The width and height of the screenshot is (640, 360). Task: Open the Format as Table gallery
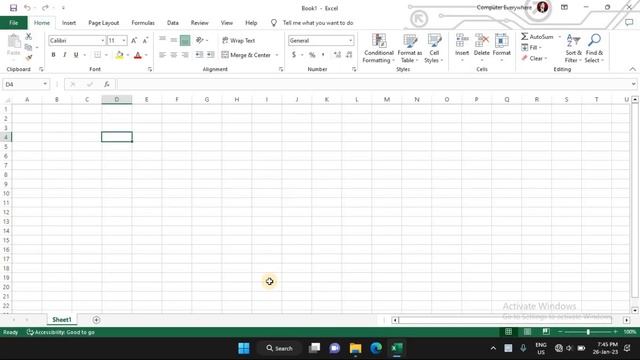409,48
